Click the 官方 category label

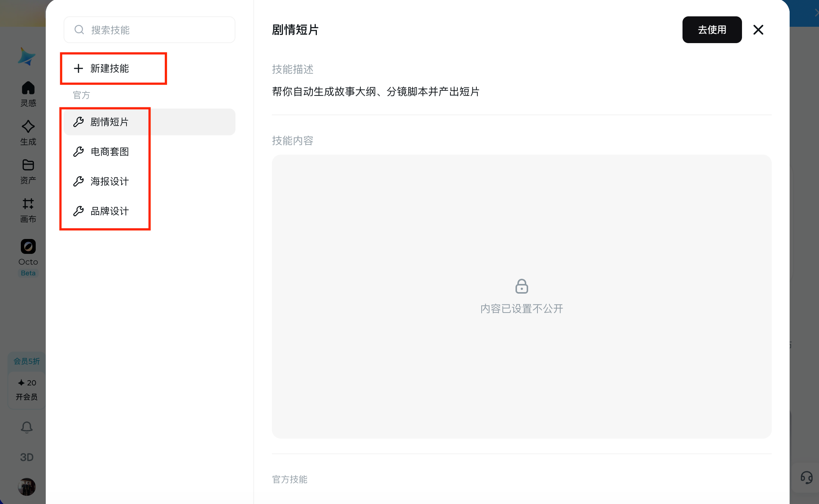[x=81, y=95]
